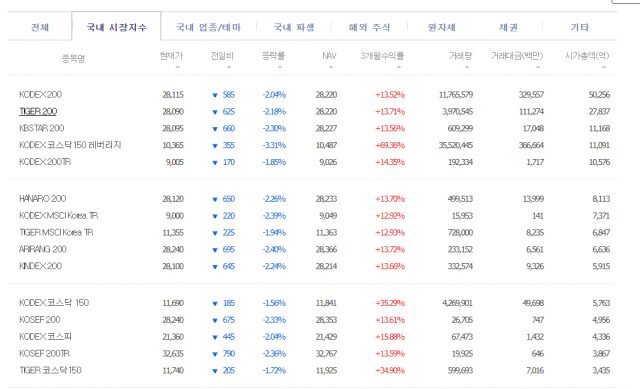Open the KODEX 200 link
This screenshot has width=640, height=389.
40,95
